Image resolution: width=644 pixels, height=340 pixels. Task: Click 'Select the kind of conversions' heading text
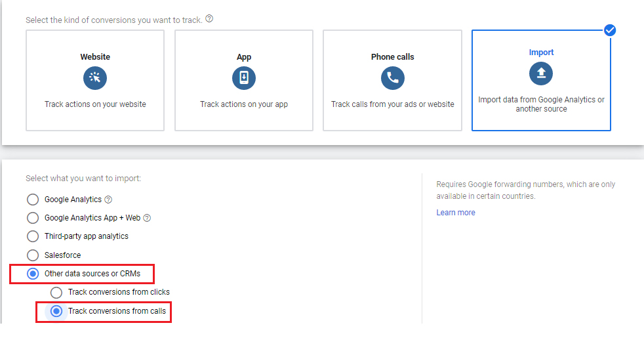(113, 20)
